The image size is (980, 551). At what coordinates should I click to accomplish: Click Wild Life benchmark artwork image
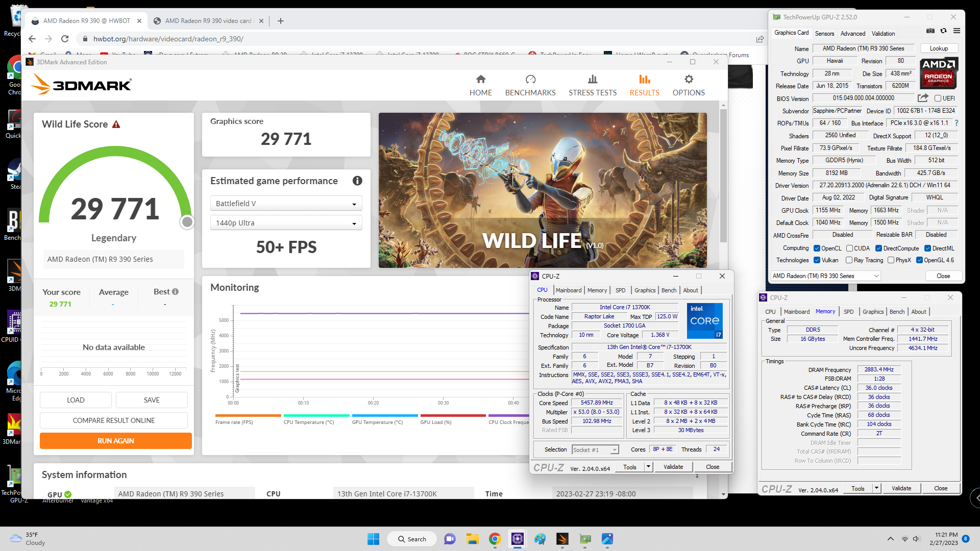coord(543,190)
